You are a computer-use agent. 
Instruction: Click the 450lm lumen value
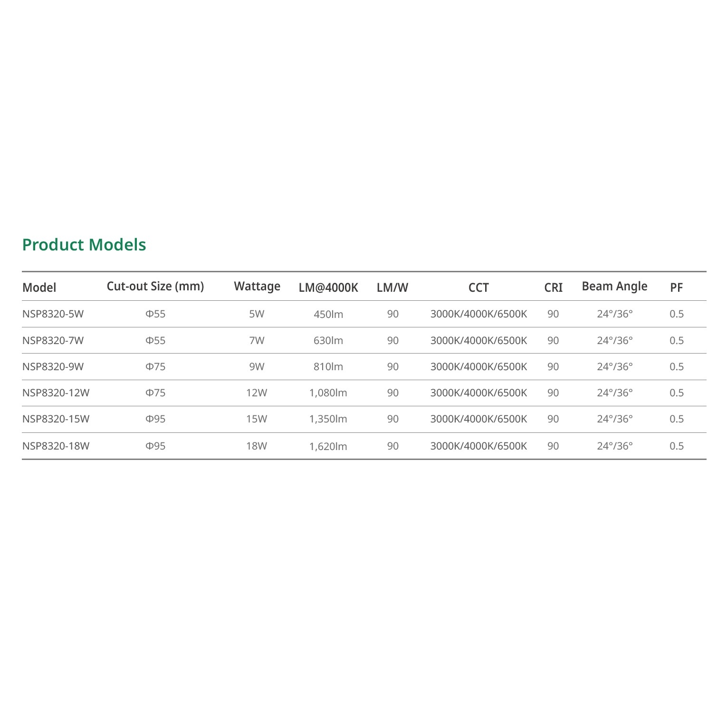point(328,314)
